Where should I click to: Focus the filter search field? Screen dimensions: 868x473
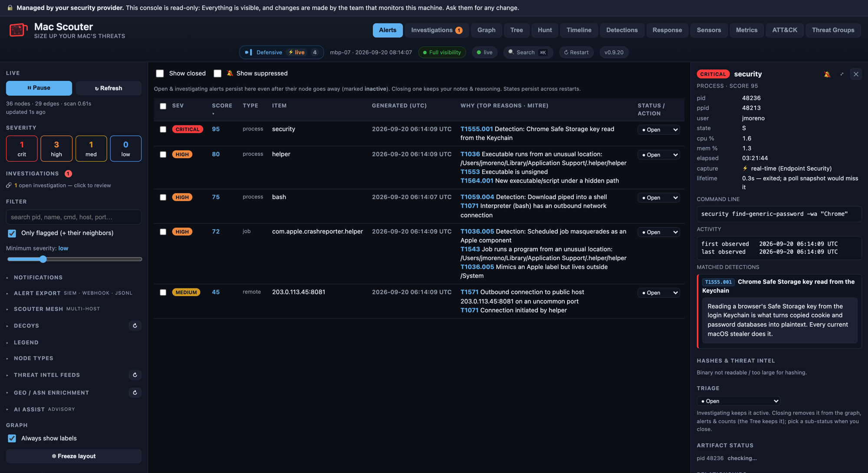click(73, 217)
